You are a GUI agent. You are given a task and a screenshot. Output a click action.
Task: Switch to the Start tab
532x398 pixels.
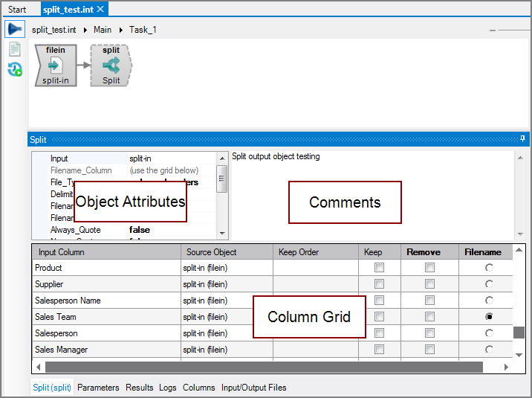click(17, 10)
